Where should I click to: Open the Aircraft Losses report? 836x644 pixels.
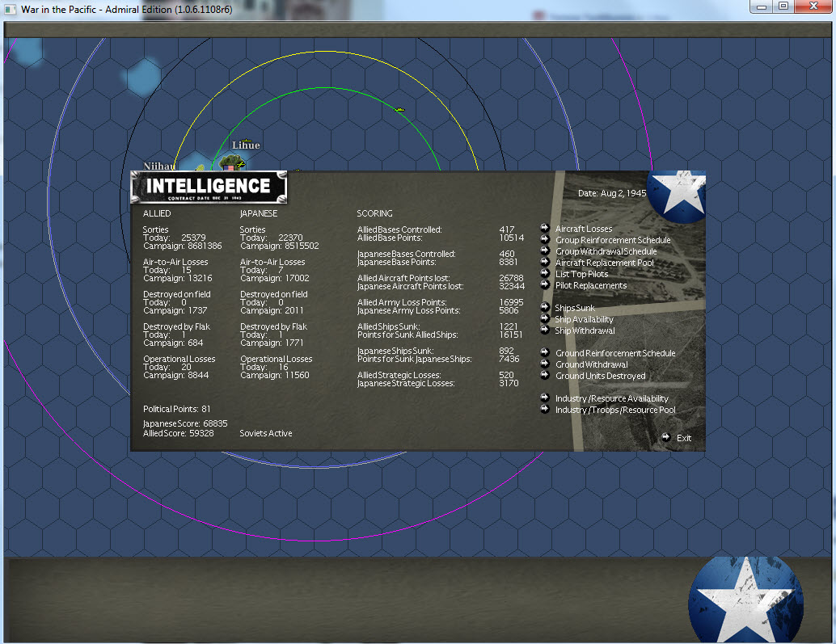(584, 229)
